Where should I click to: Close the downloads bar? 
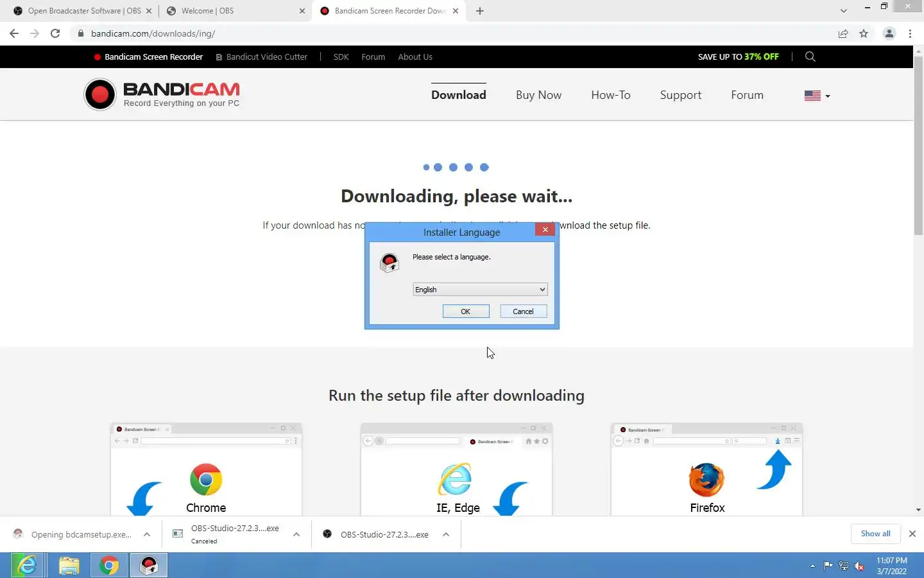coord(912,534)
